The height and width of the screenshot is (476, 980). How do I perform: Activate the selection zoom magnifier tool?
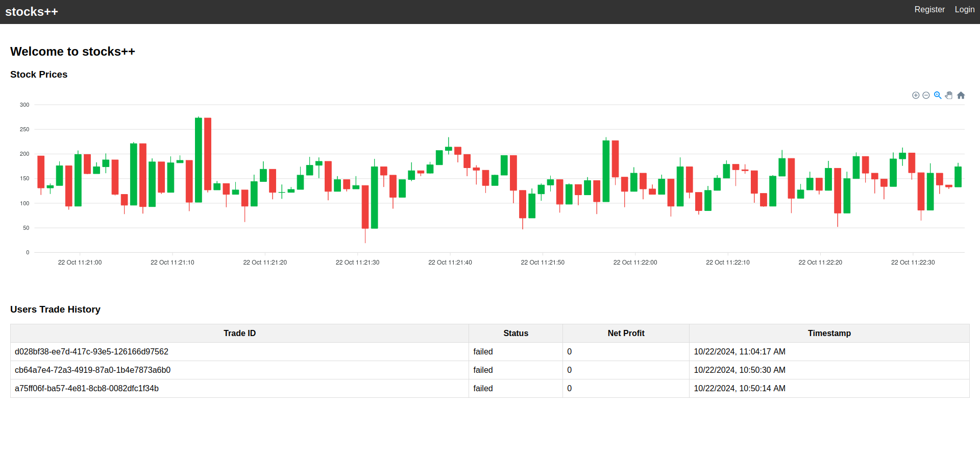[938, 96]
